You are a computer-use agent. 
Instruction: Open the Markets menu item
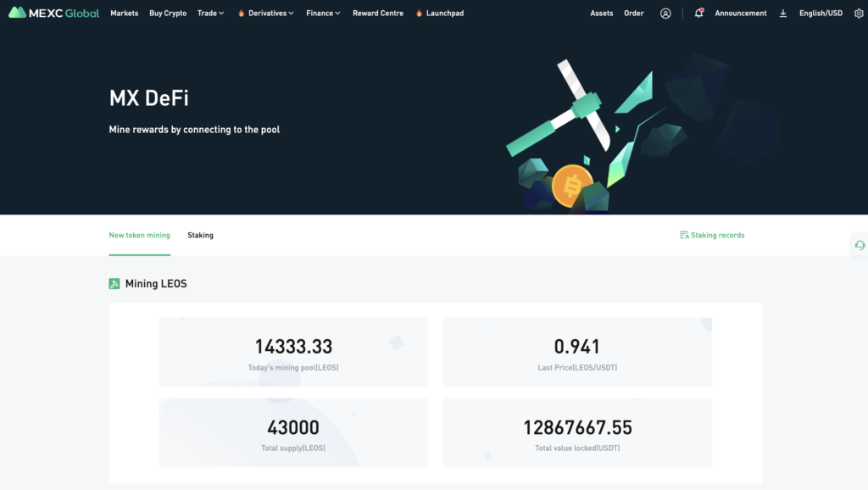[x=124, y=14]
